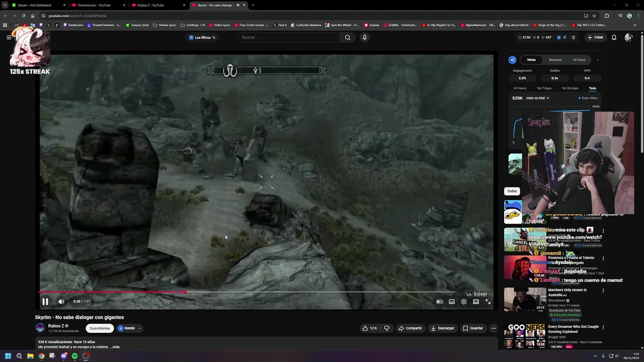
Task: Toggle autoplay switch in the player
Action: (439, 302)
